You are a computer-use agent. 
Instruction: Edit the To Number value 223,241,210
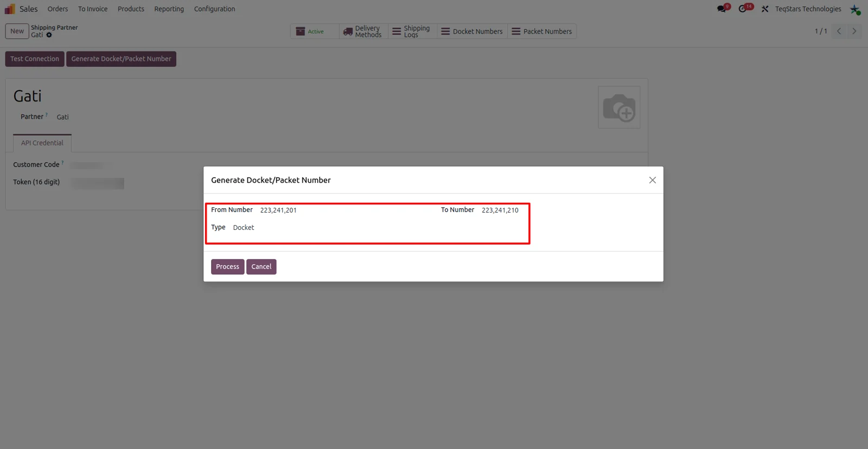(500, 210)
